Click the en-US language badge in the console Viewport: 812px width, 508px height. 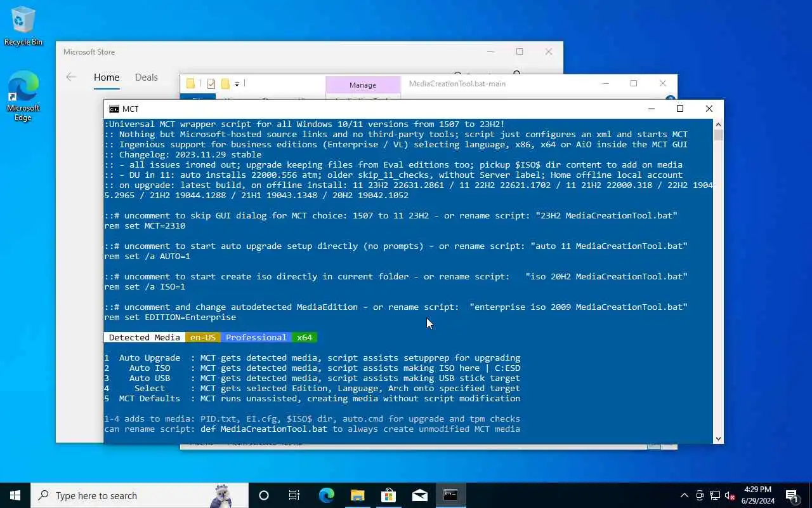click(203, 338)
